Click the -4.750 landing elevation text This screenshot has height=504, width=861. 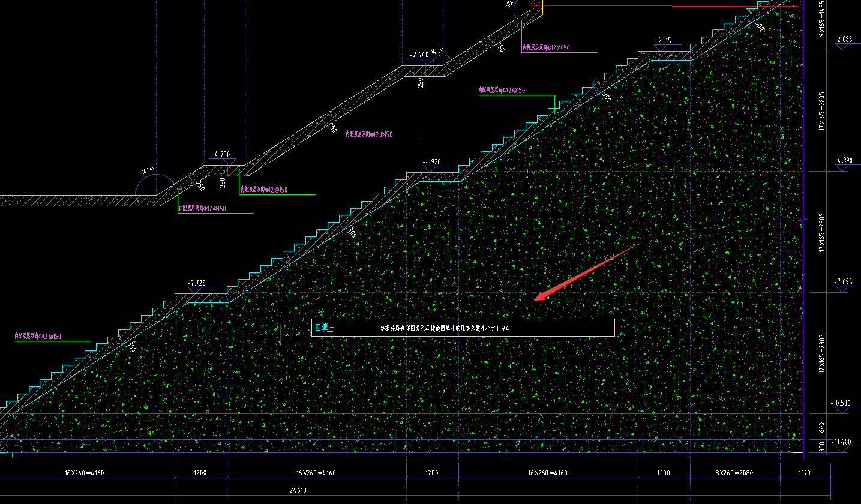click(220, 154)
